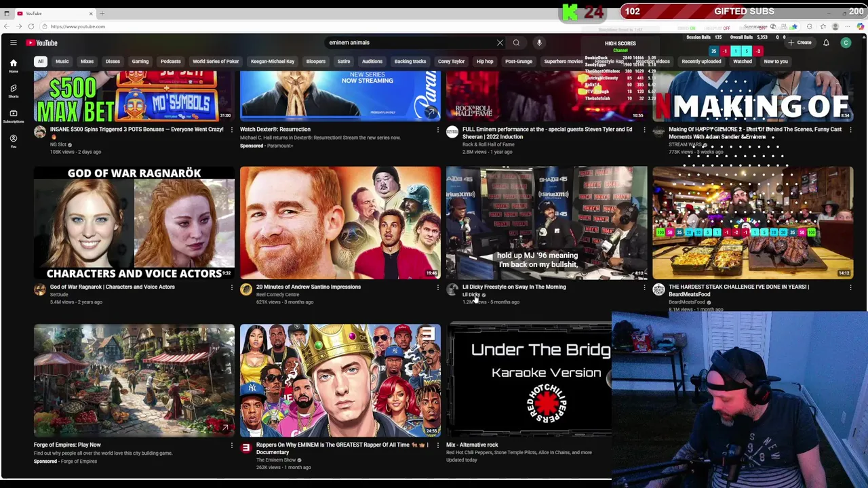The width and height of the screenshot is (868, 488).
Task: Open Reel Comedy Centre channel avatar
Action: [x=246, y=290]
